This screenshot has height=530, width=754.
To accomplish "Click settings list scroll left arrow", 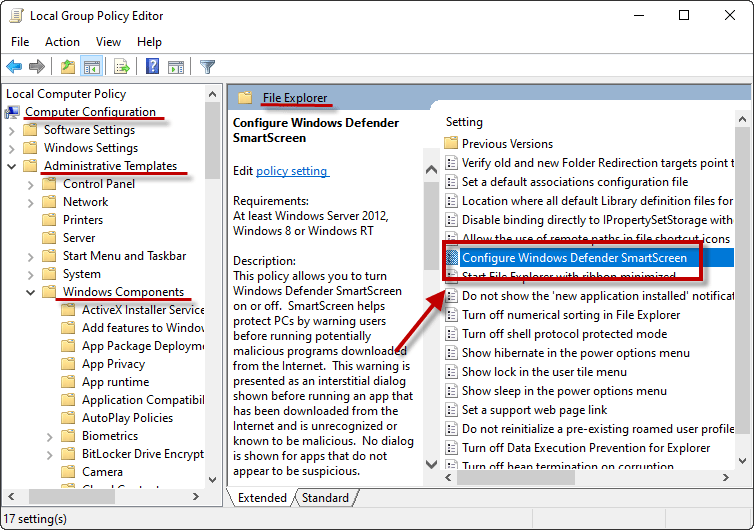I will coord(448,478).
